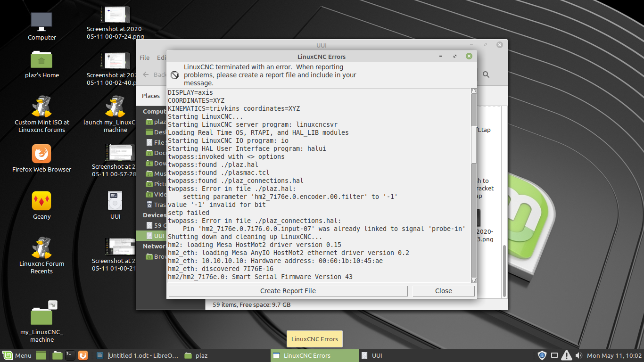Click Create Report File button
This screenshot has height=362, width=644.
(x=288, y=291)
